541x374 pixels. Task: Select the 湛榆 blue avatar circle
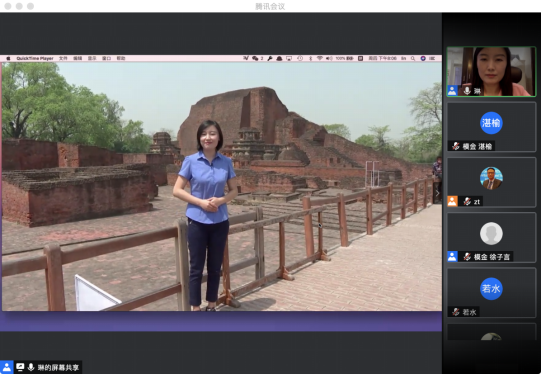(491, 123)
